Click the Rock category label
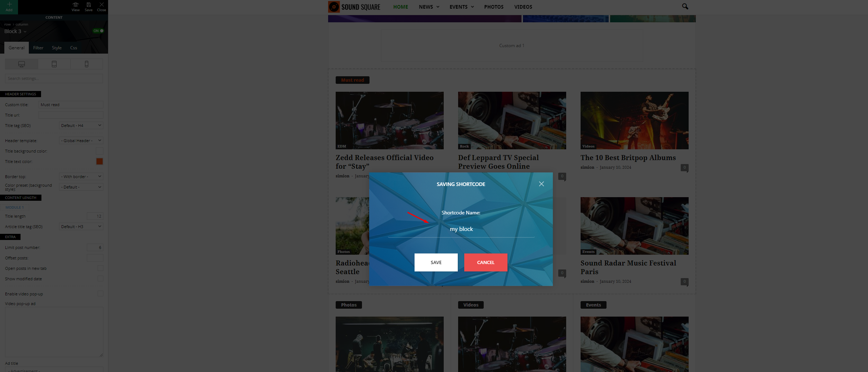This screenshot has width=868, height=372. point(464,146)
